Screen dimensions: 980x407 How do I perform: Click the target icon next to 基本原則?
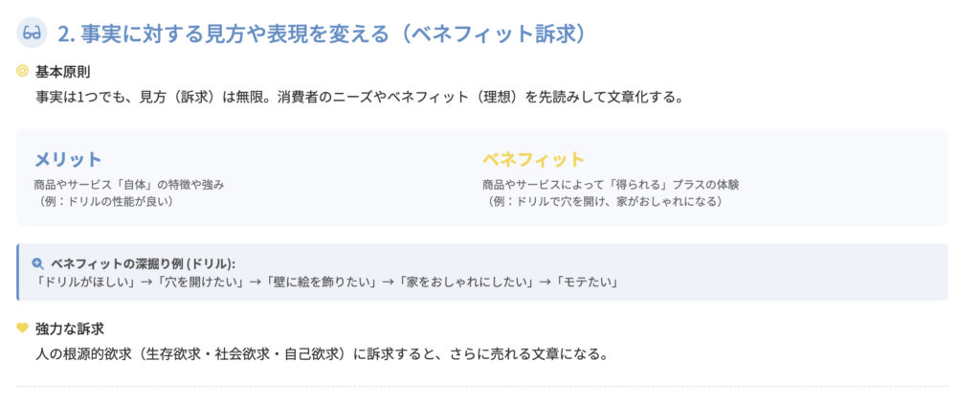pyautogui.click(x=23, y=72)
